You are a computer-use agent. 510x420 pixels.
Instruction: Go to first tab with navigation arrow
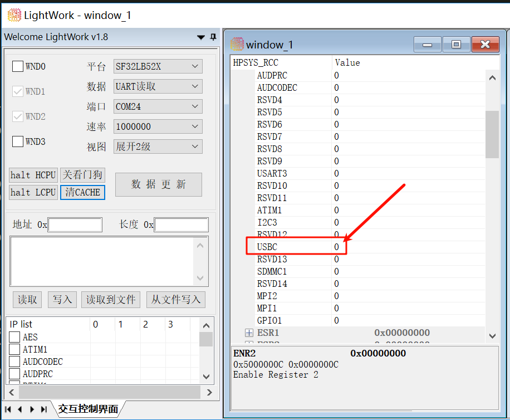8,409
